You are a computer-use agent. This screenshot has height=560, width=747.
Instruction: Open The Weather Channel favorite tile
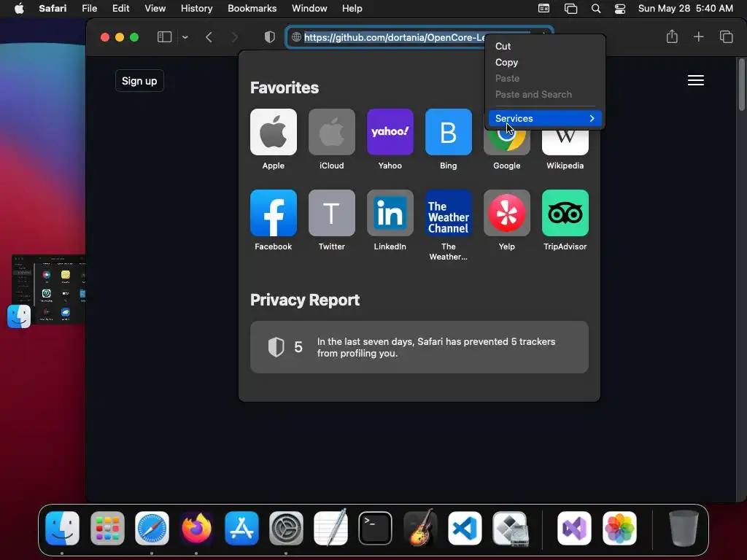click(449, 213)
